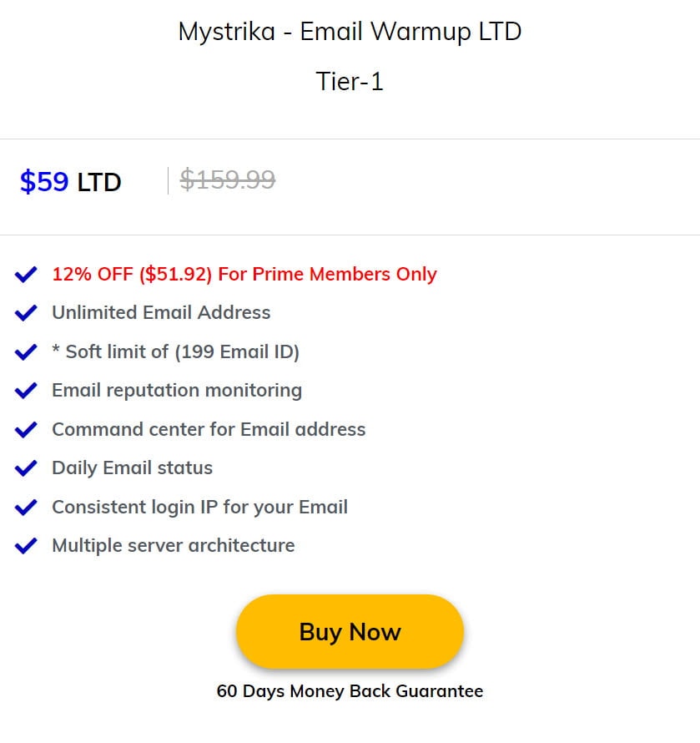
Task: Select the Mystrika Email Warmup LTD title
Action: point(350,33)
